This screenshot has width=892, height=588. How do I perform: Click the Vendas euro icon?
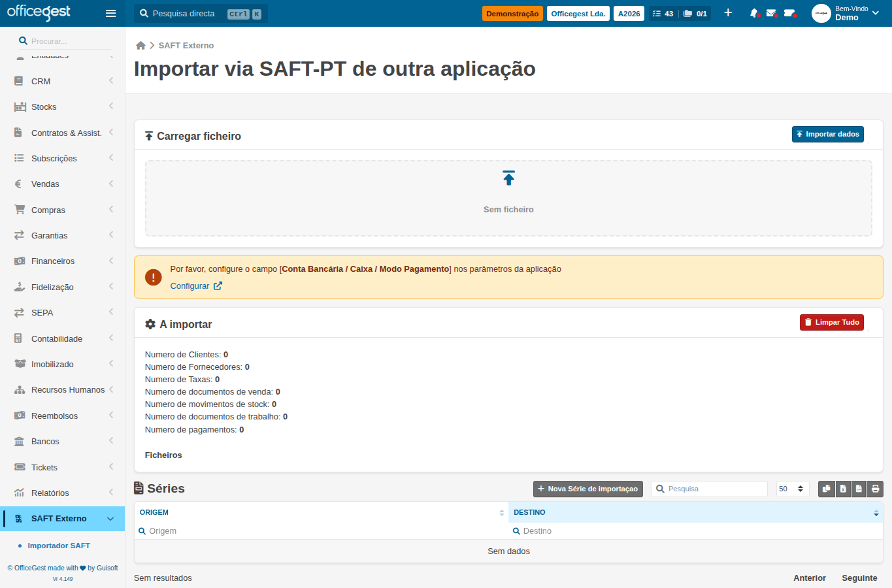18,184
